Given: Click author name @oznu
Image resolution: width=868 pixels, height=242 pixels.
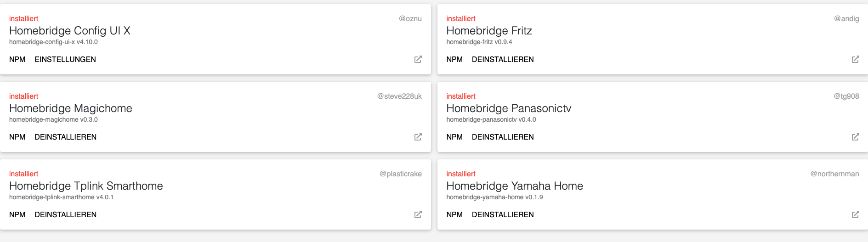Looking at the screenshot, I should click(x=410, y=18).
